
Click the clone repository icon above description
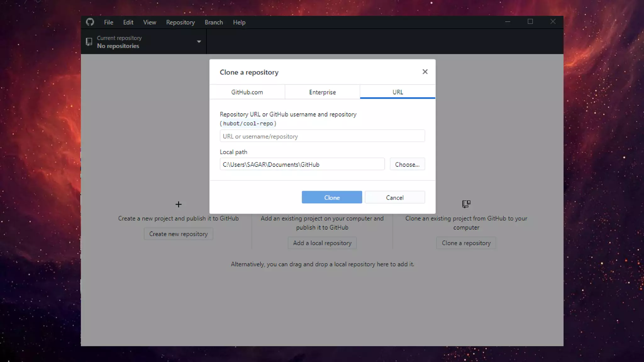point(466,204)
